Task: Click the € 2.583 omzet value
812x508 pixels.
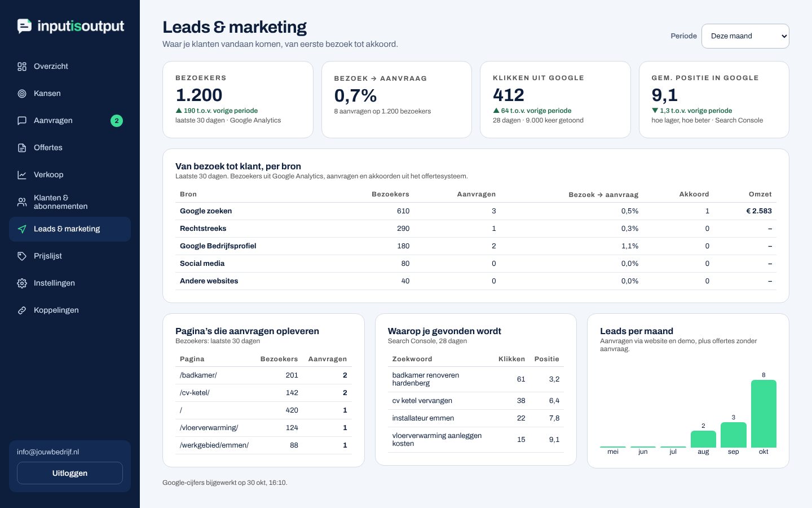Action: click(759, 211)
